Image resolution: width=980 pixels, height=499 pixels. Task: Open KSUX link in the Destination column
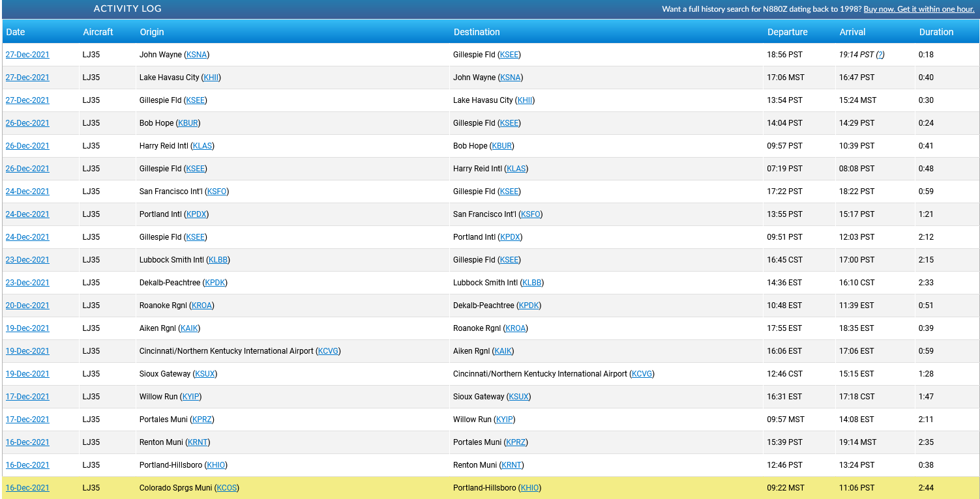pos(518,397)
